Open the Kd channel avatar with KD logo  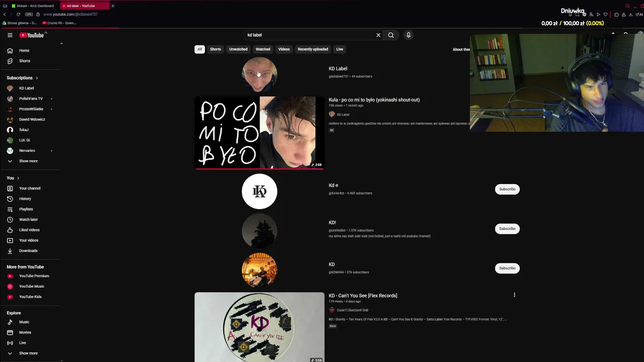260,191
